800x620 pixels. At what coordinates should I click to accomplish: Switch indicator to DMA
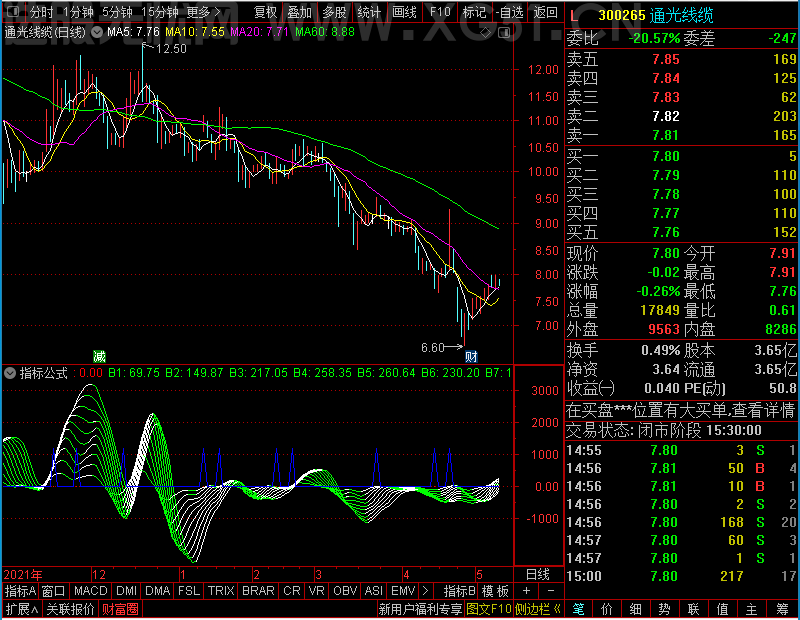click(158, 591)
